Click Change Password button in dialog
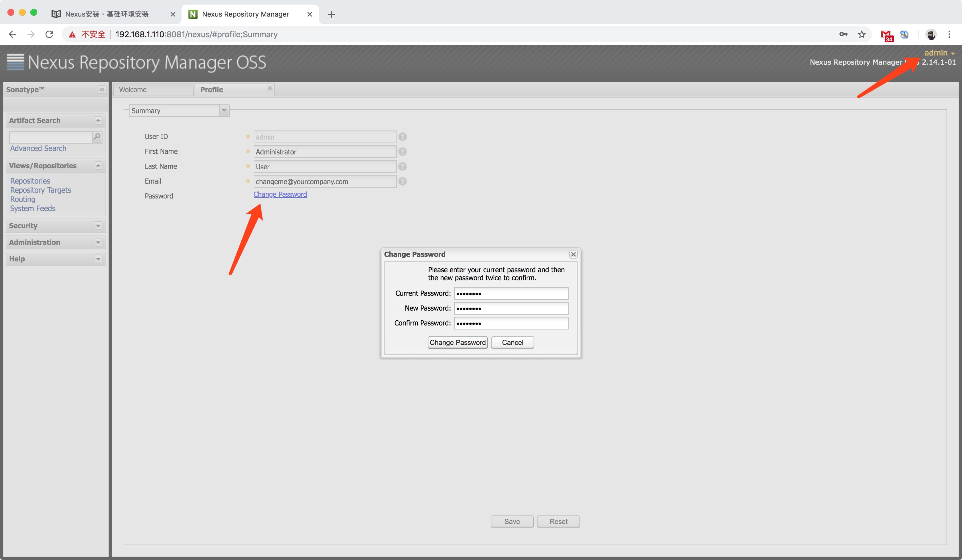 [x=457, y=343]
